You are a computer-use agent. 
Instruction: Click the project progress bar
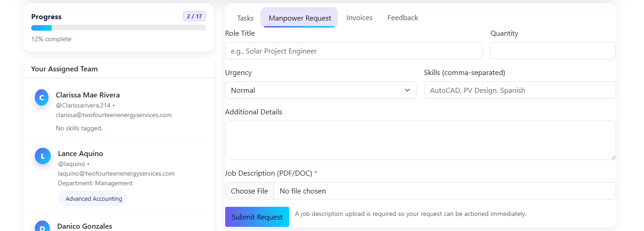tap(118, 28)
